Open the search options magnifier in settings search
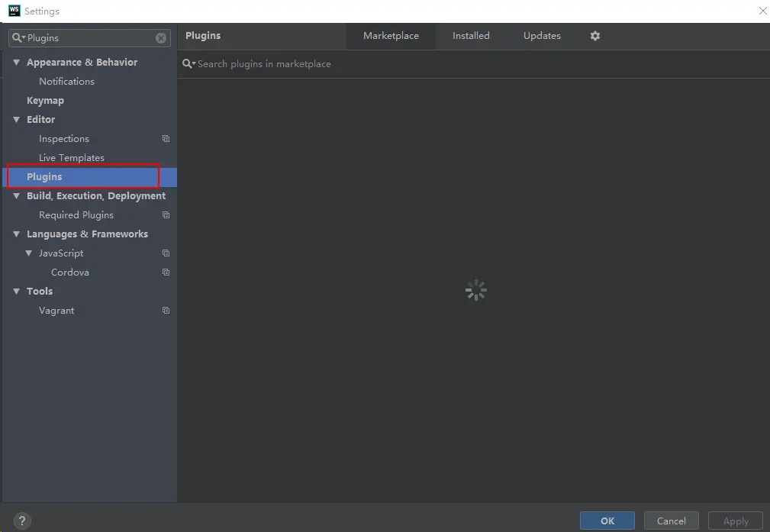The height and width of the screenshot is (532, 770). click(18, 38)
